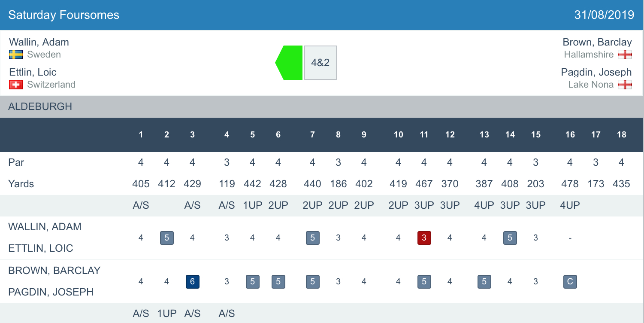Click the 4UP status under hole 16

pyautogui.click(x=570, y=205)
